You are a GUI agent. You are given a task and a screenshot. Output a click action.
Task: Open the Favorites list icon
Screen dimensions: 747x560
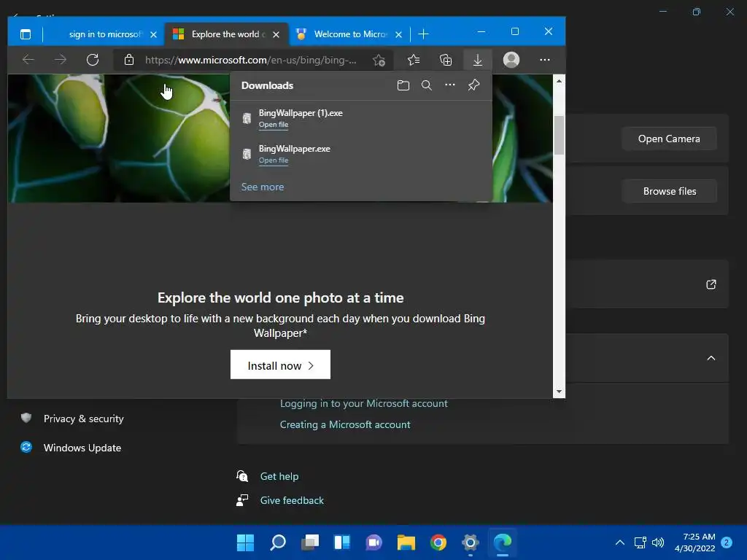click(414, 60)
